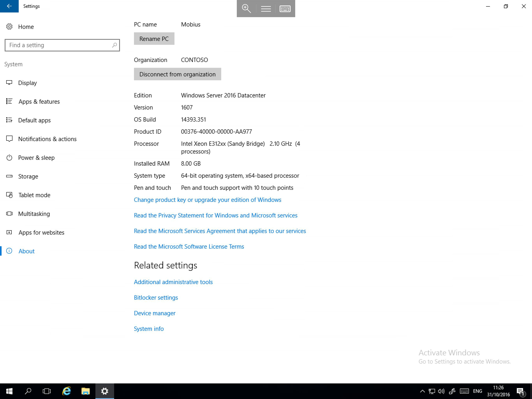532x399 pixels.
Task: Open Task View on the taskbar
Action: pyautogui.click(x=47, y=391)
